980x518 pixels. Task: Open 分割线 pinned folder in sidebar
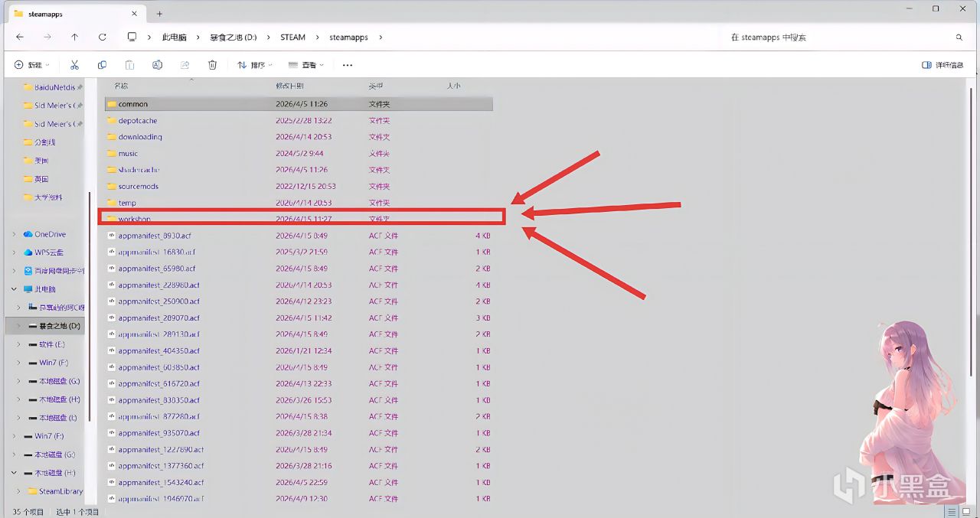38,142
